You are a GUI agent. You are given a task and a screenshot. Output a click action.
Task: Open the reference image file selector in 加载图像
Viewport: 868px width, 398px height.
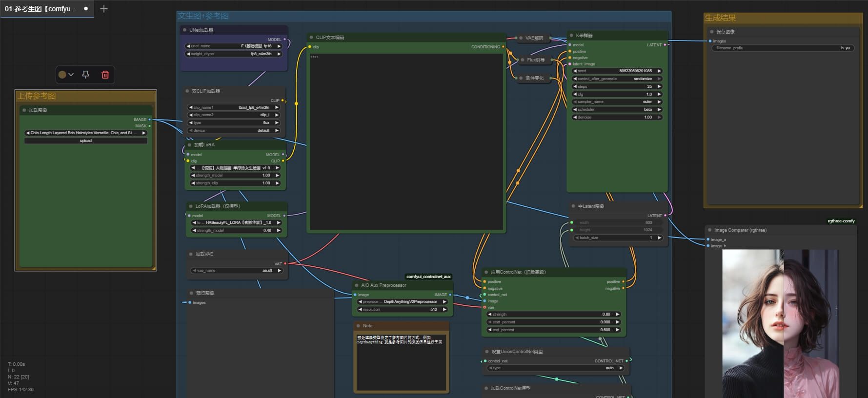coord(86,133)
